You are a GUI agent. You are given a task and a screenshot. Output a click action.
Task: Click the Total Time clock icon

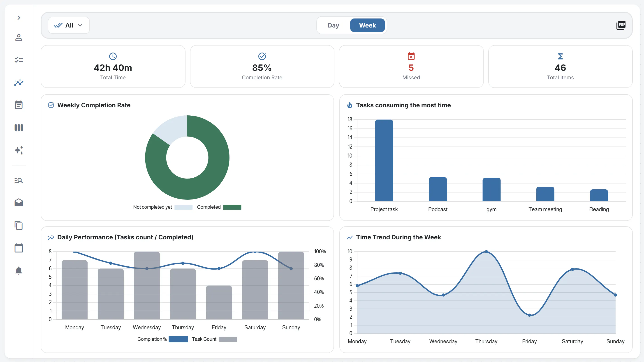click(x=113, y=56)
